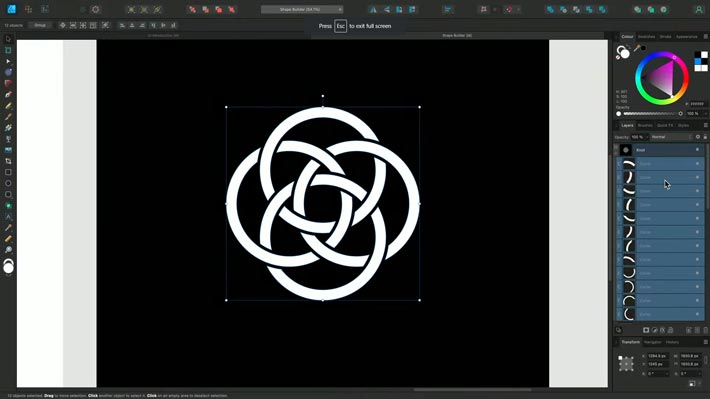Toggle the aspect ratio link in Transform
This screenshot has height=399, width=710.
(x=705, y=360)
